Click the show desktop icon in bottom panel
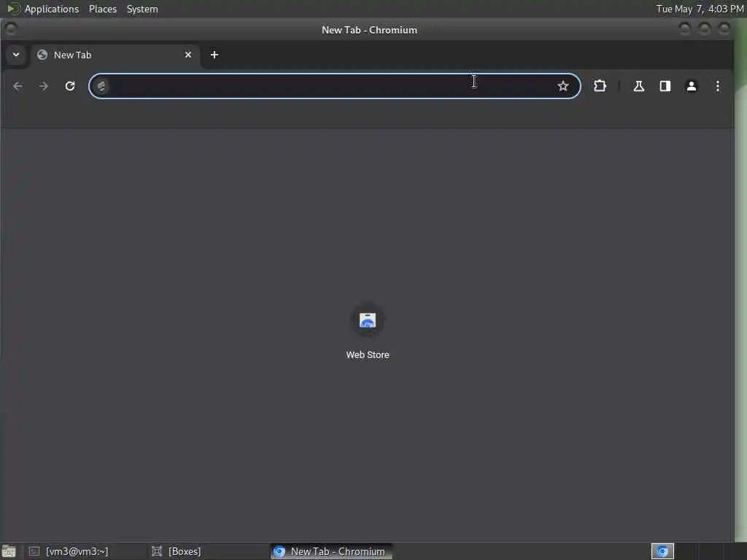 pyautogui.click(x=9, y=551)
